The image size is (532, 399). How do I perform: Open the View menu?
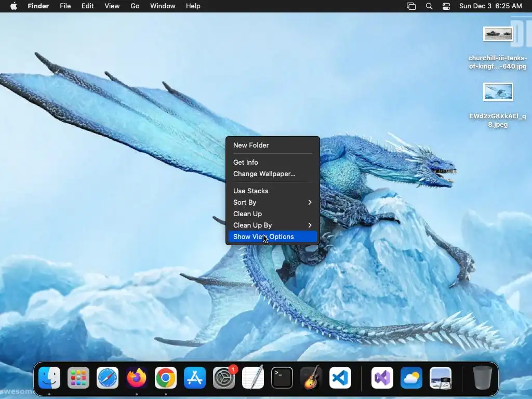[x=112, y=6]
